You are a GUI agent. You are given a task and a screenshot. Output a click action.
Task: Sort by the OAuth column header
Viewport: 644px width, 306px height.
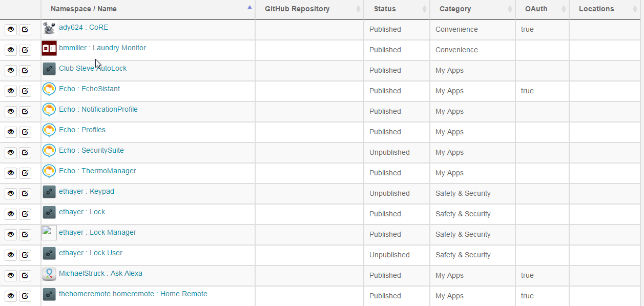click(542, 9)
